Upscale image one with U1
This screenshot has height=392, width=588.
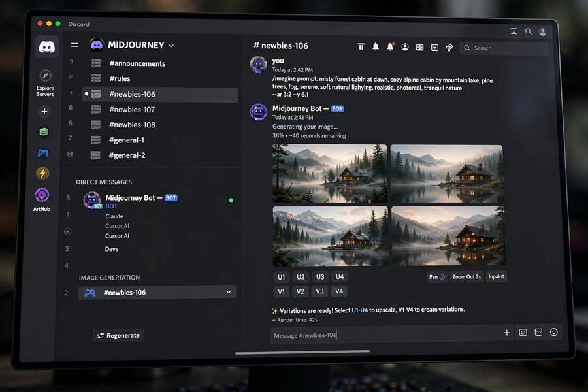281,277
